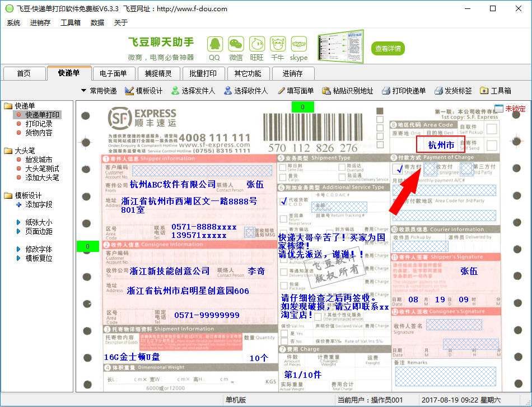Open the 千牛 icon
Screen dimensions: 532x407
click(278, 44)
